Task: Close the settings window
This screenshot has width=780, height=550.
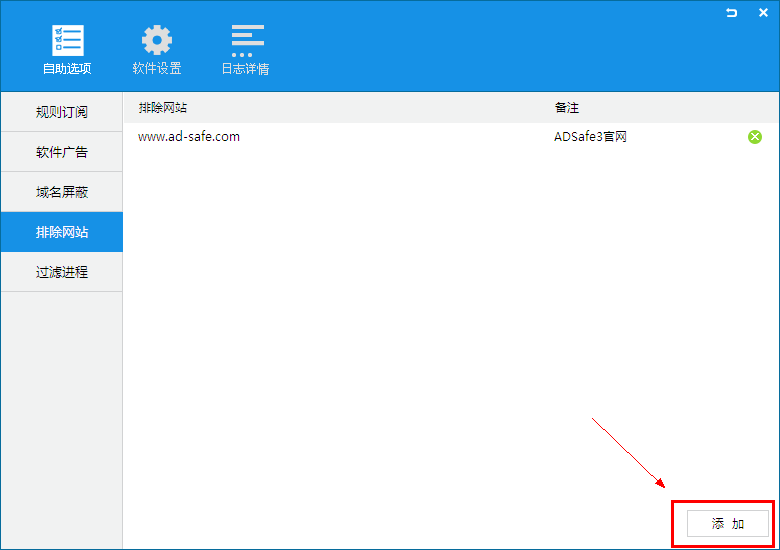Action: (x=763, y=12)
